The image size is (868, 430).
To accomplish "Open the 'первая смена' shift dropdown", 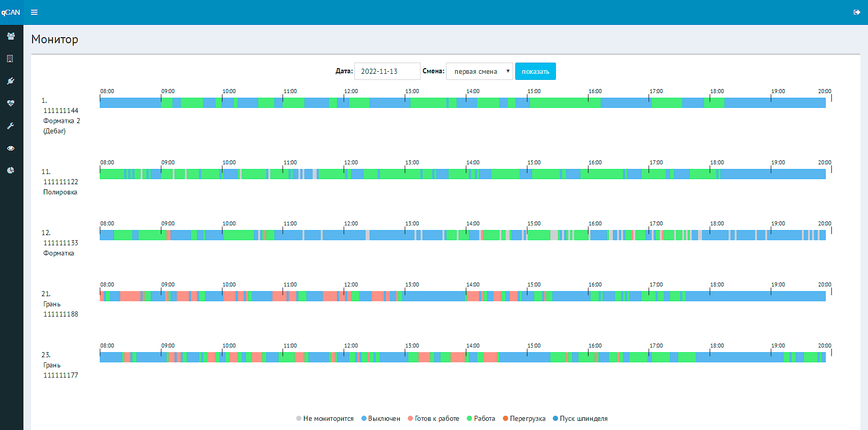I will [479, 71].
